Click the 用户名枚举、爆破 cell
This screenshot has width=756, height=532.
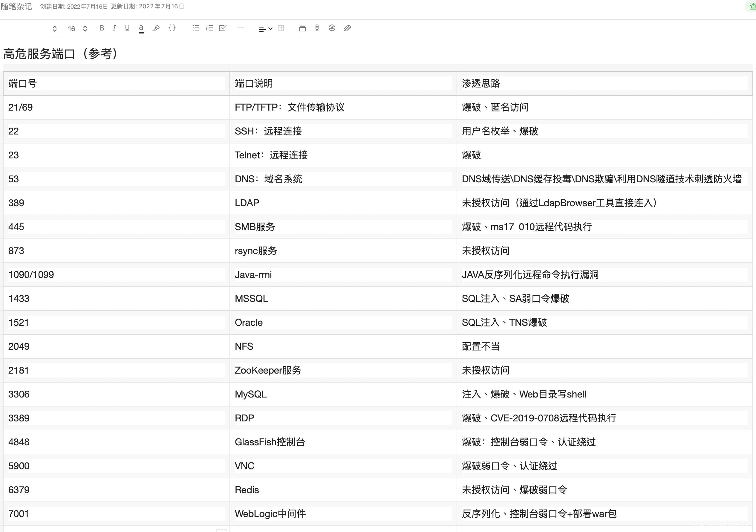(x=605, y=131)
